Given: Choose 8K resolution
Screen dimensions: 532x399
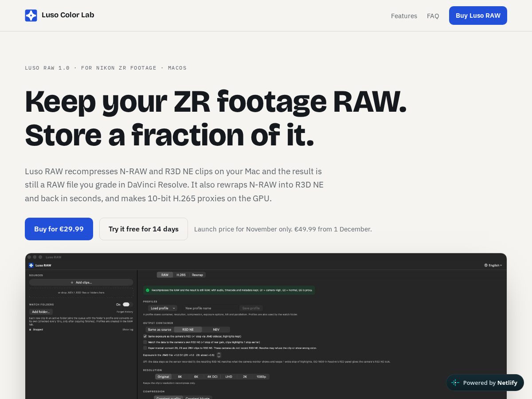Looking at the screenshot, I should pos(180,376).
